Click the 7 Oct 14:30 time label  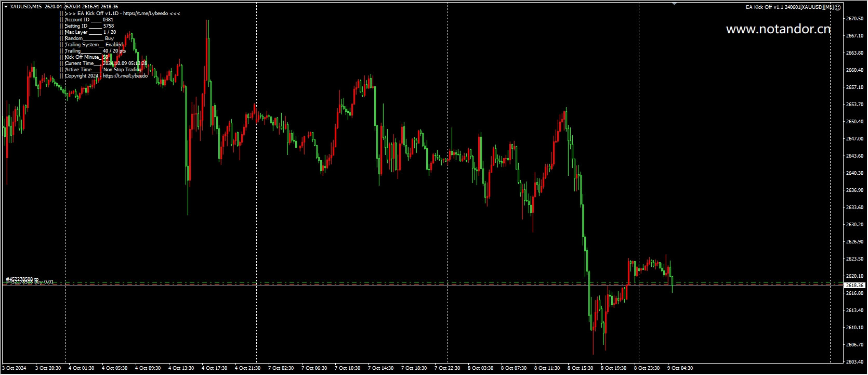pos(381,368)
